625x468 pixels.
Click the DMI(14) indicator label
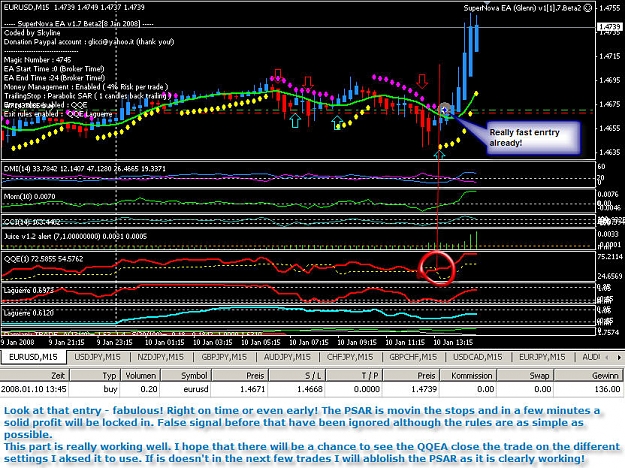(x=85, y=169)
